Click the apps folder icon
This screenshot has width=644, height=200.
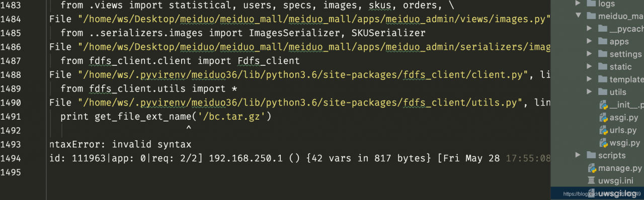coord(602,42)
